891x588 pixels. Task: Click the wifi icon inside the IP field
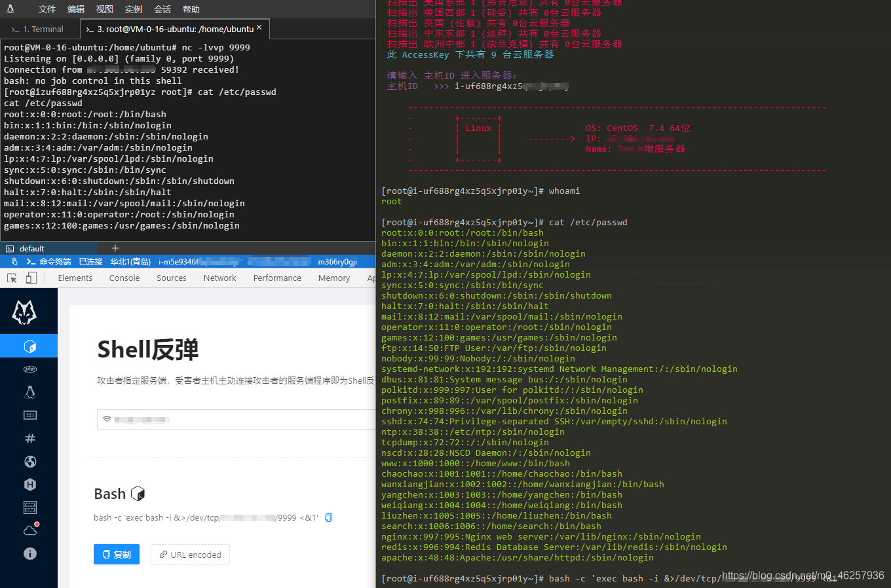pos(107,419)
